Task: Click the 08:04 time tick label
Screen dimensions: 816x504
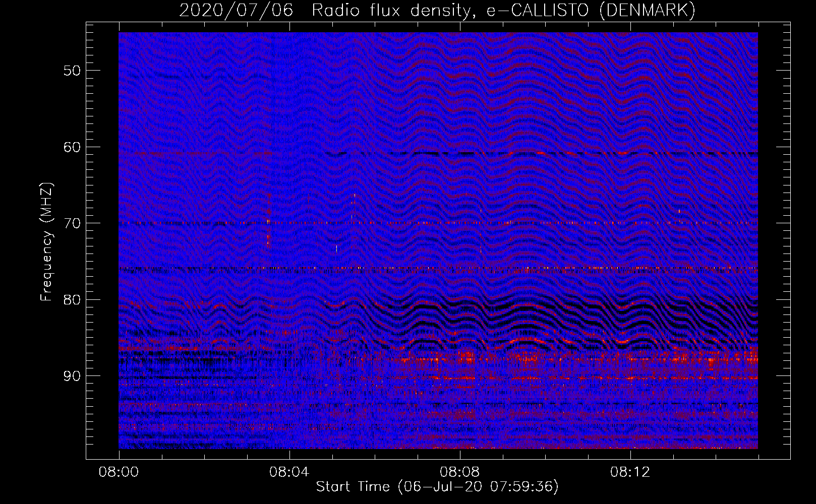Action: tap(289, 472)
